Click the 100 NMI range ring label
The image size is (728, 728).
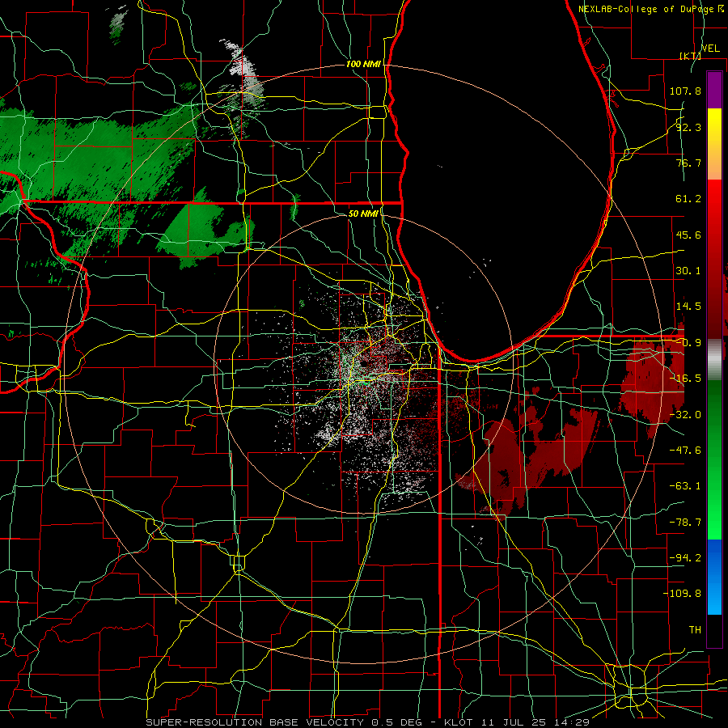click(363, 64)
